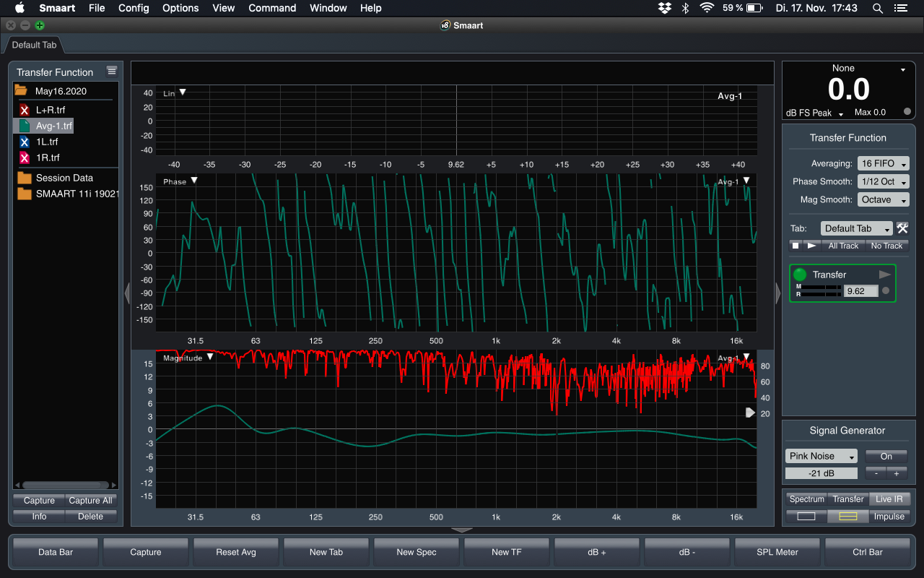Click the Info button under the file list
The width and height of the screenshot is (924, 578).
point(39,517)
